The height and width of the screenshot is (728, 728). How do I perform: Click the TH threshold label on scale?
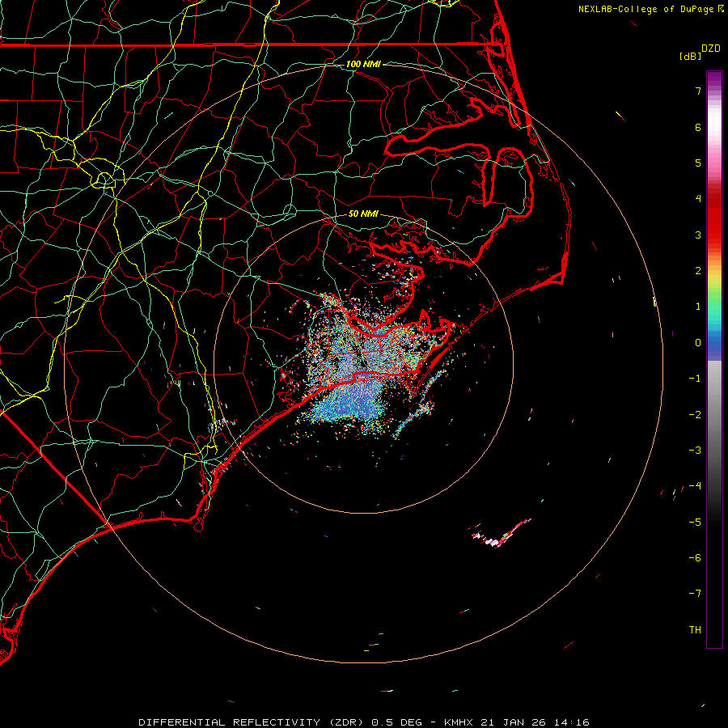tap(695, 630)
